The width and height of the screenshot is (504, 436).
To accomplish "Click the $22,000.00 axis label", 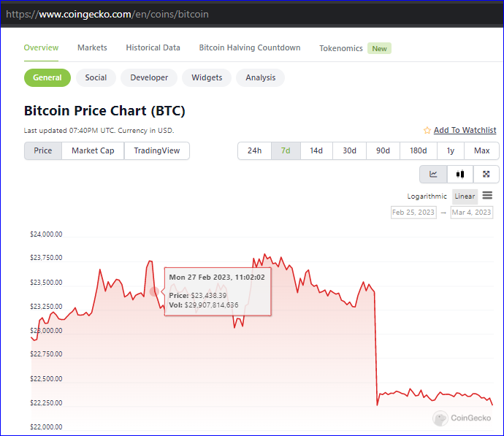I will click(46, 427).
